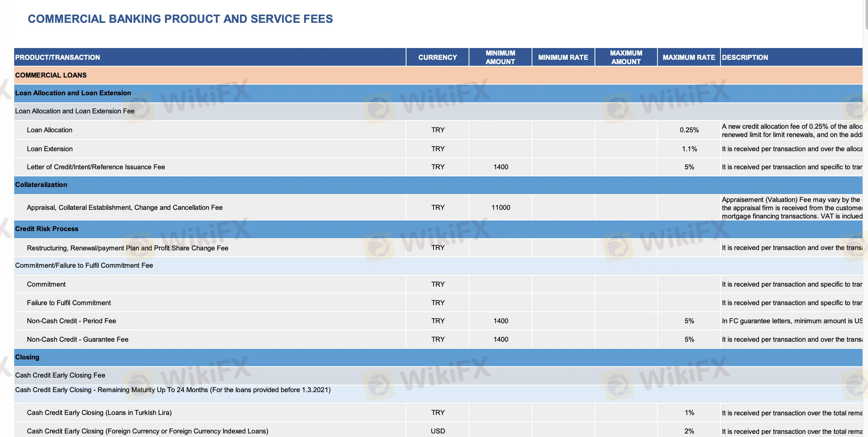
Task: Collapse the Collateralization section header
Action: point(41,185)
